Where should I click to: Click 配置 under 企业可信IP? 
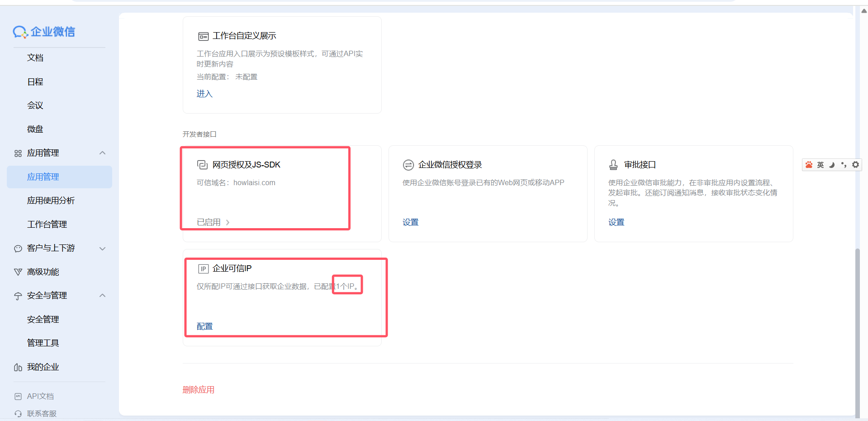point(204,326)
